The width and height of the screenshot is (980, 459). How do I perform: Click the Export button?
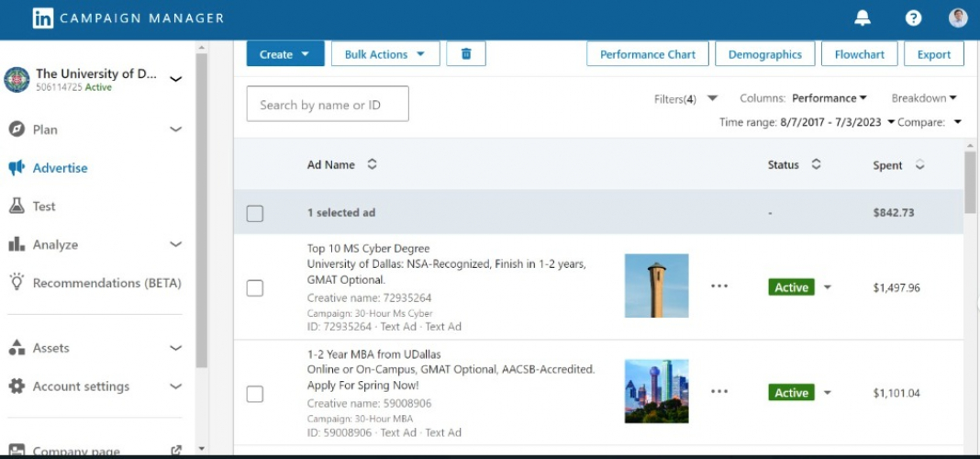pyautogui.click(x=934, y=54)
